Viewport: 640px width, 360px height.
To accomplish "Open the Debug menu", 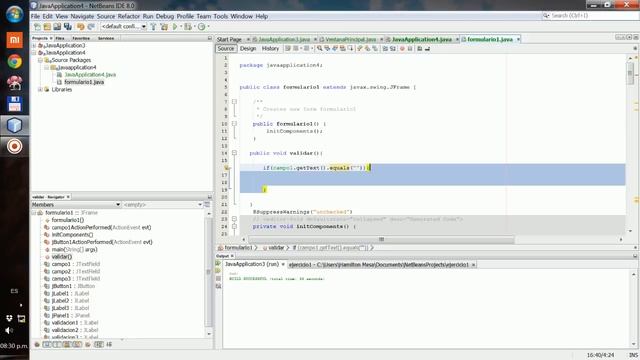I will [x=165, y=16].
